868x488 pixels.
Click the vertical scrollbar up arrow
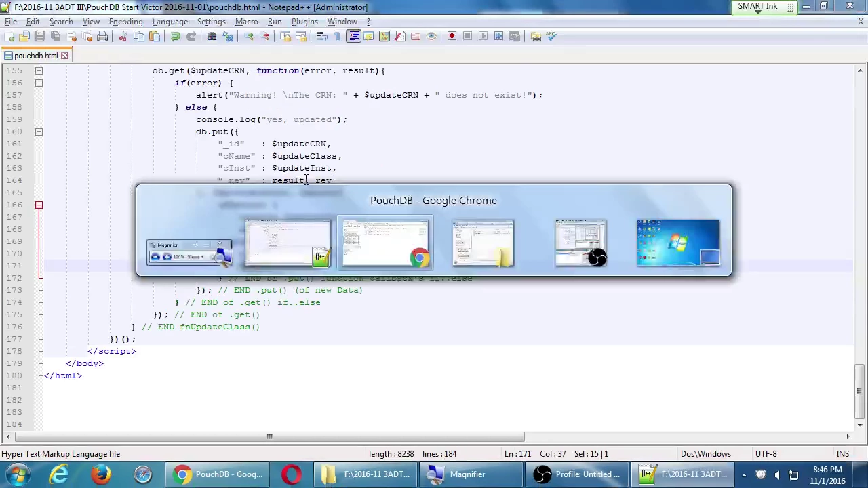coord(860,70)
